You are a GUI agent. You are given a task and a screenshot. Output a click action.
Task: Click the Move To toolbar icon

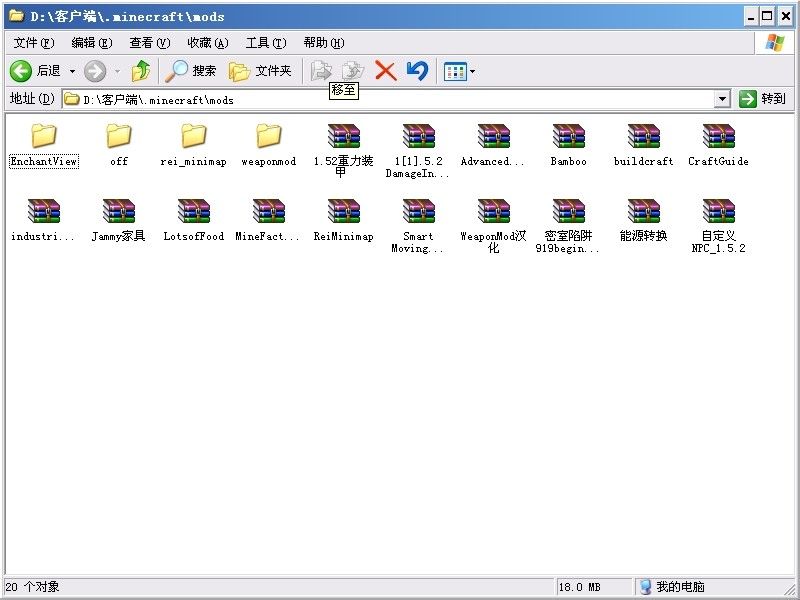(x=321, y=71)
